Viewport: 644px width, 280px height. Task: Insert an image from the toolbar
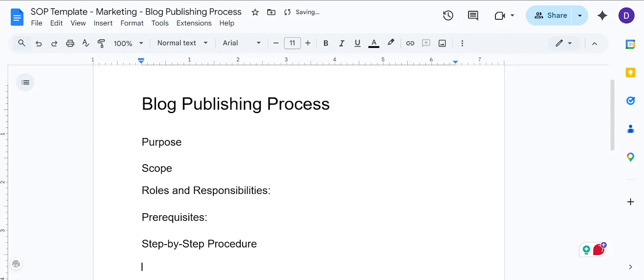[442, 43]
